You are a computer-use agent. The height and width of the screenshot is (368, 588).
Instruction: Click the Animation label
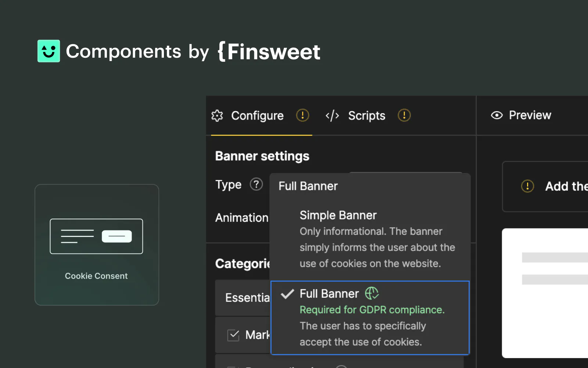coord(242,218)
